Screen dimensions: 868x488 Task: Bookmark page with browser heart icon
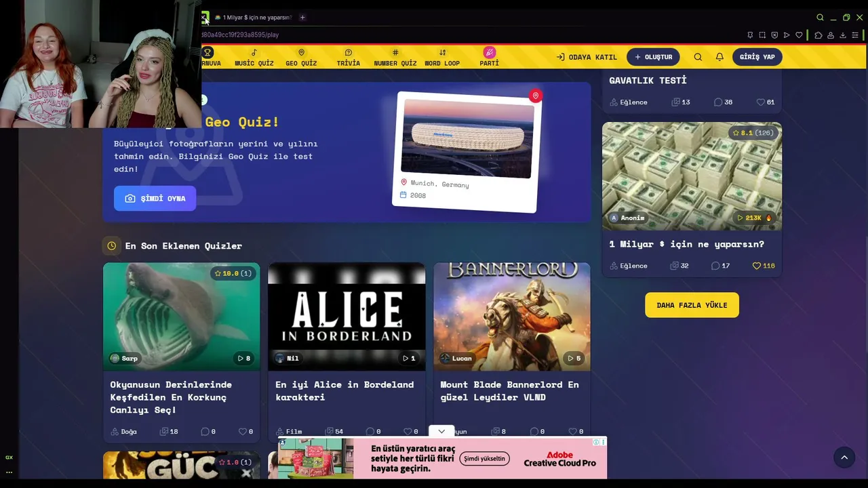coord(799,35)
